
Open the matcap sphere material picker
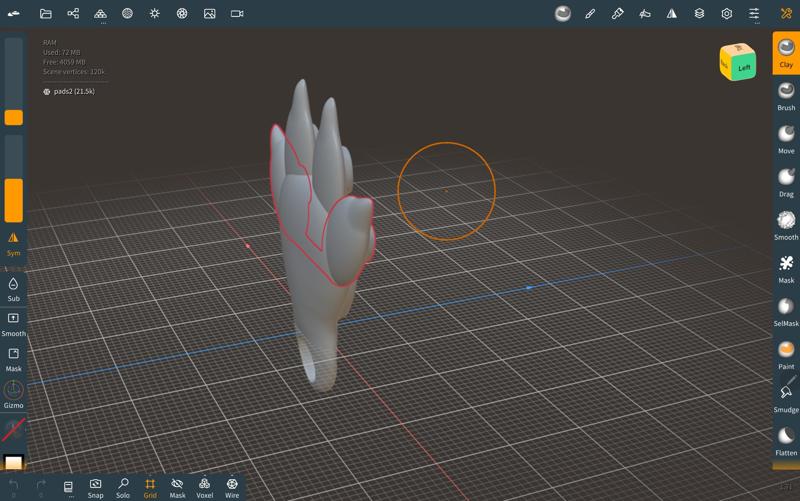[x=563, y=14]
